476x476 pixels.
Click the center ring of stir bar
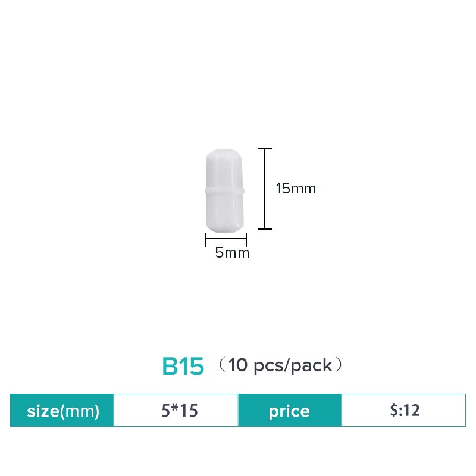[226, 190]
